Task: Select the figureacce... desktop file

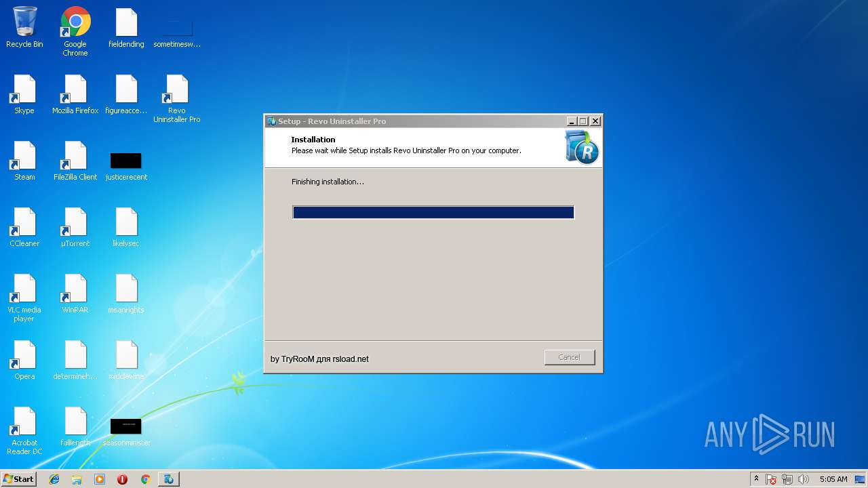Action: [126, 95]
